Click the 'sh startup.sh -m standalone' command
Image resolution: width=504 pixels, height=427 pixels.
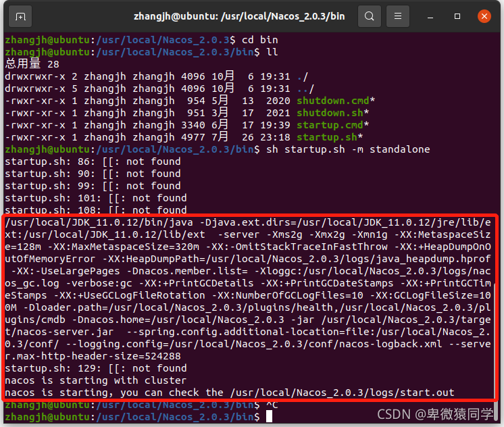[x=348, y=149]
